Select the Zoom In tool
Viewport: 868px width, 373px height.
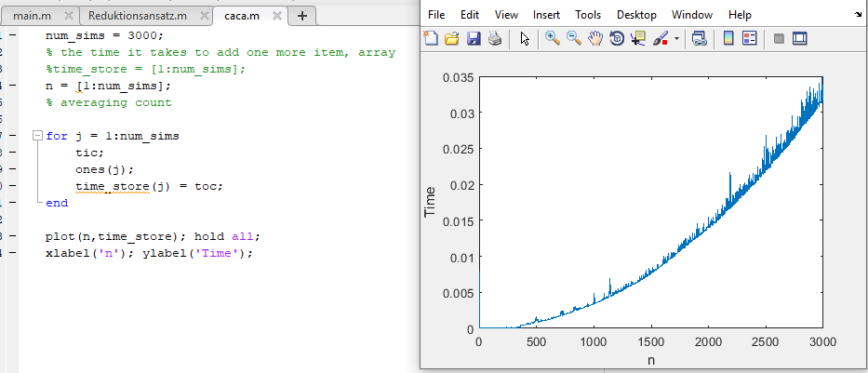point(553,39)
